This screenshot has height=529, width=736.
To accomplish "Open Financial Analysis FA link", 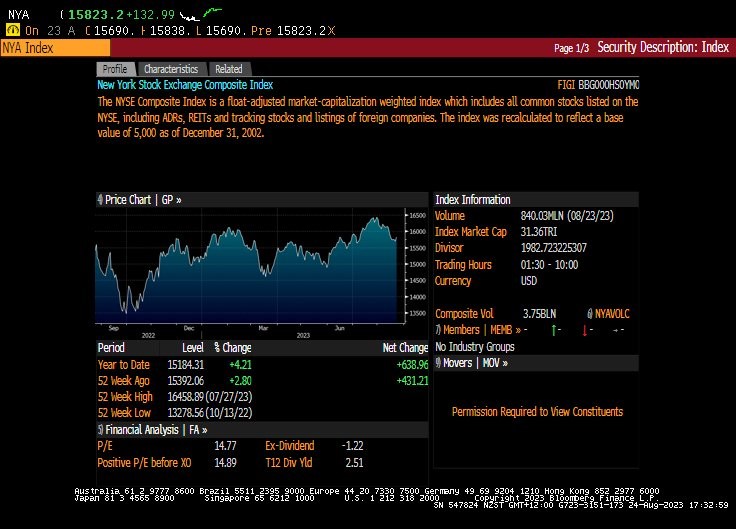I will 153,430.
